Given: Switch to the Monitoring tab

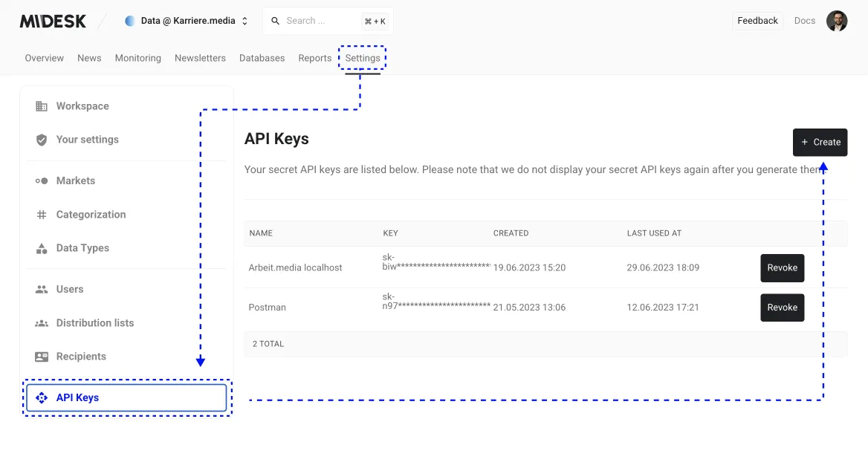Looking at the screenshot, I should [x=137, y=58].
